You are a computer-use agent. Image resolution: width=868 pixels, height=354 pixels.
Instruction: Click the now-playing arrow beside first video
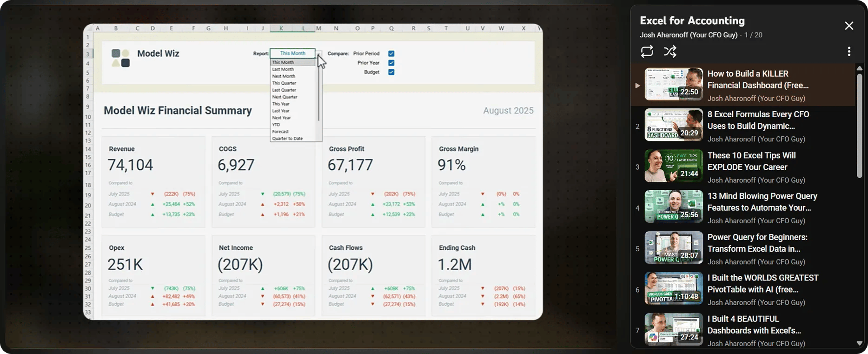point(637,86)
